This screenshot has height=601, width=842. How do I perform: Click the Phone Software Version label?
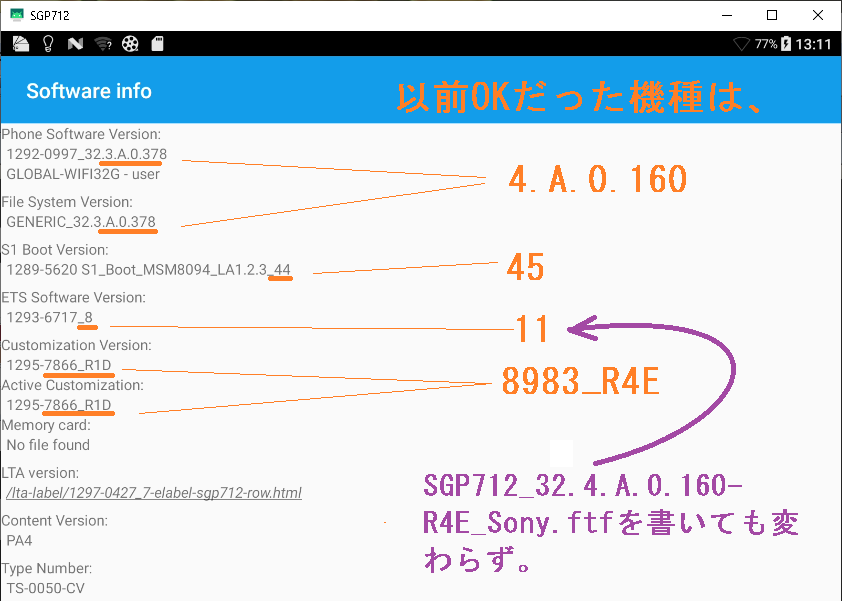click(x=81, y=134)
